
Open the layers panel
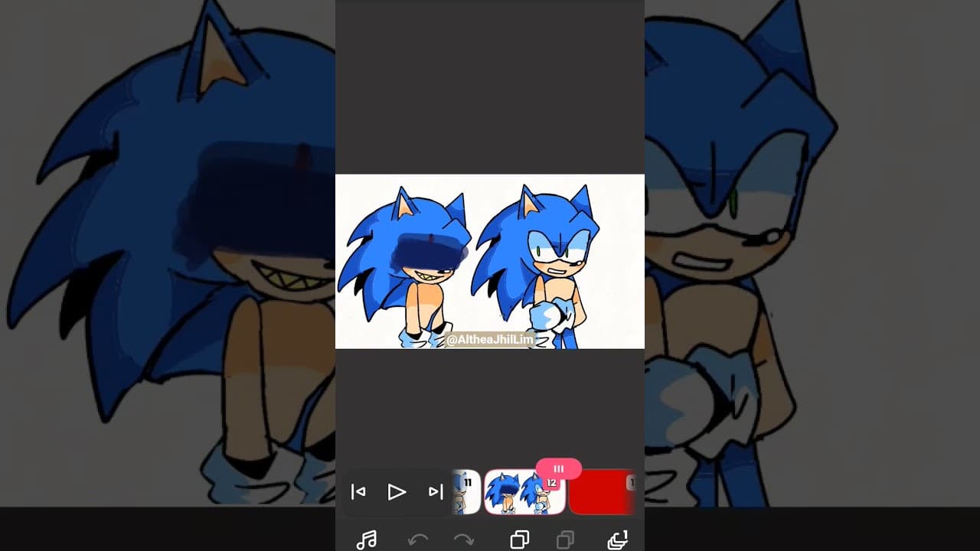coord(617,540)
